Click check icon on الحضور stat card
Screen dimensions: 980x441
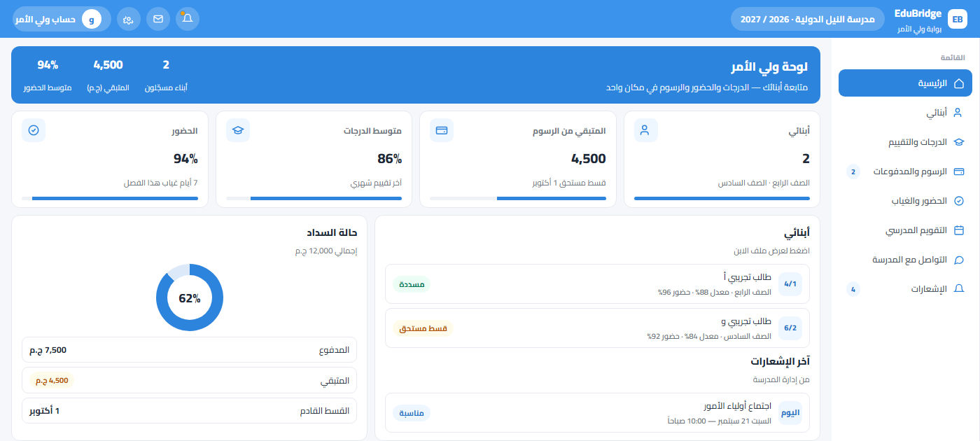pyautogui.click(x=34, y=130)
